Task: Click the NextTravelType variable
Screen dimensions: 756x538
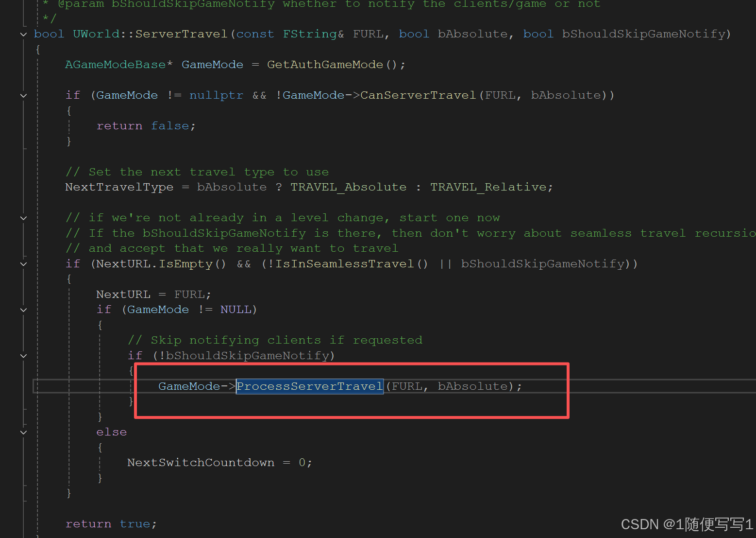Action: coord(119,187)
